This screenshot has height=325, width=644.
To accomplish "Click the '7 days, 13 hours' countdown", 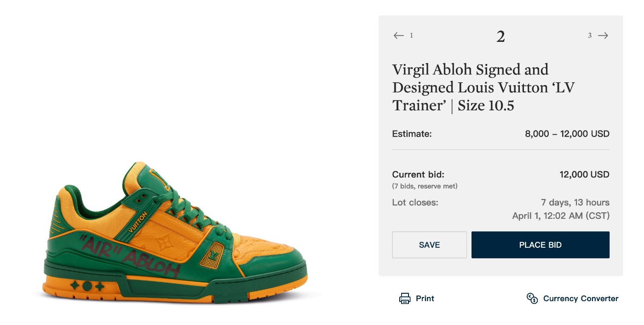I will pos(575,202).
